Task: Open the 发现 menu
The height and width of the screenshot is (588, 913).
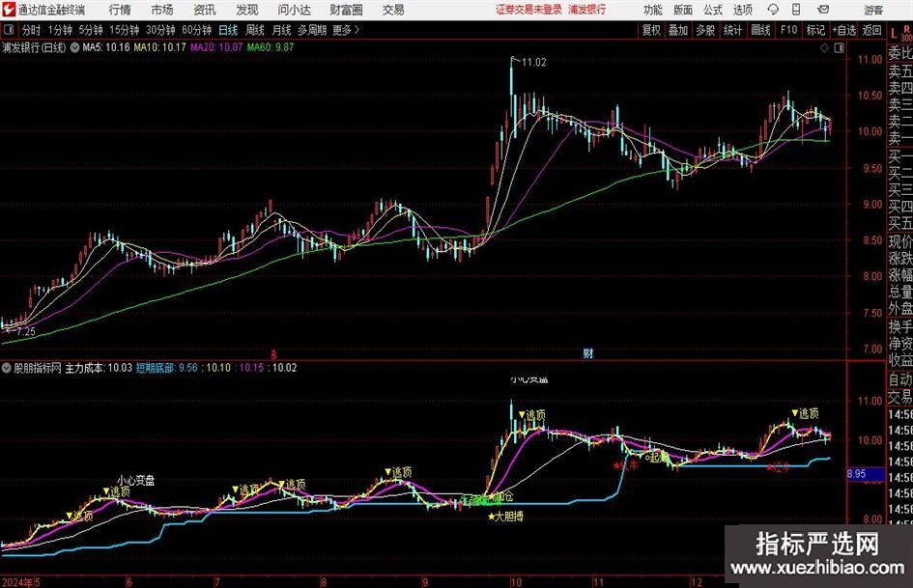Action: 247,10
